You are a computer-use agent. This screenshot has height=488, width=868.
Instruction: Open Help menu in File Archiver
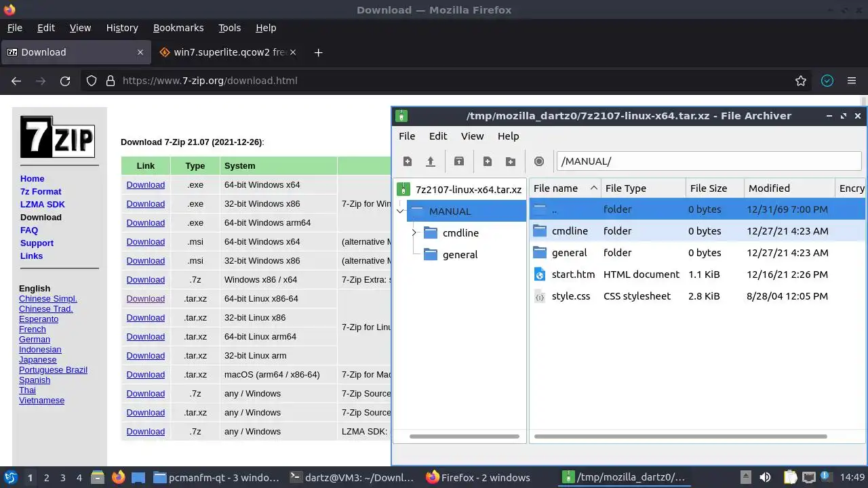[508, 136]
